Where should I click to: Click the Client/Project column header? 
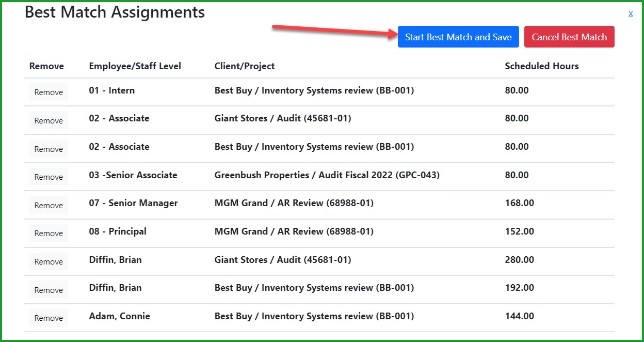click(x=245, y=66)
